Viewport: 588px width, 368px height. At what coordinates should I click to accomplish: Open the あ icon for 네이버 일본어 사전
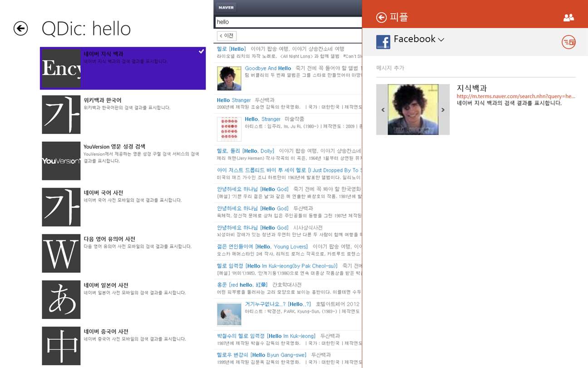coord(61,299)
